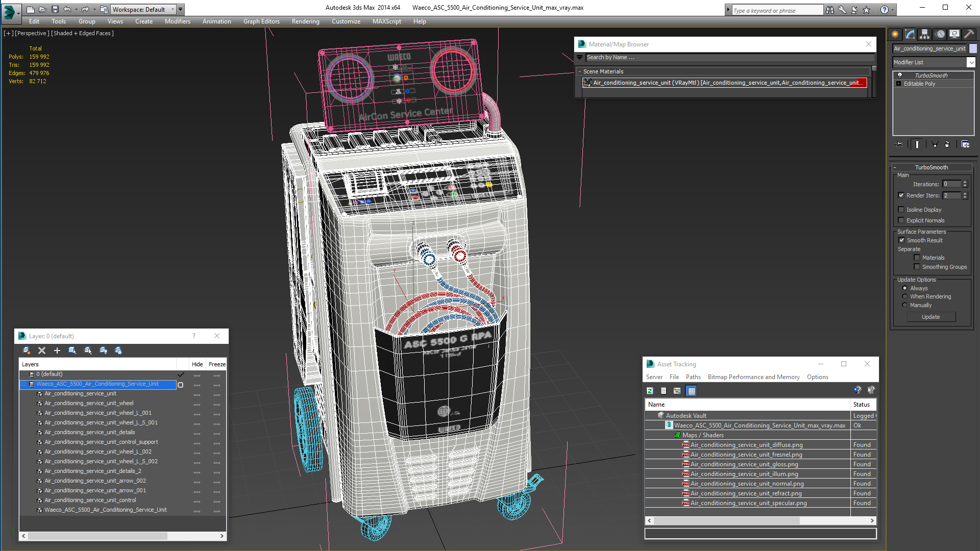Click the Communication Center satellite icon
Viewport: 980px width, 551px height.
(x=854, y=10)
